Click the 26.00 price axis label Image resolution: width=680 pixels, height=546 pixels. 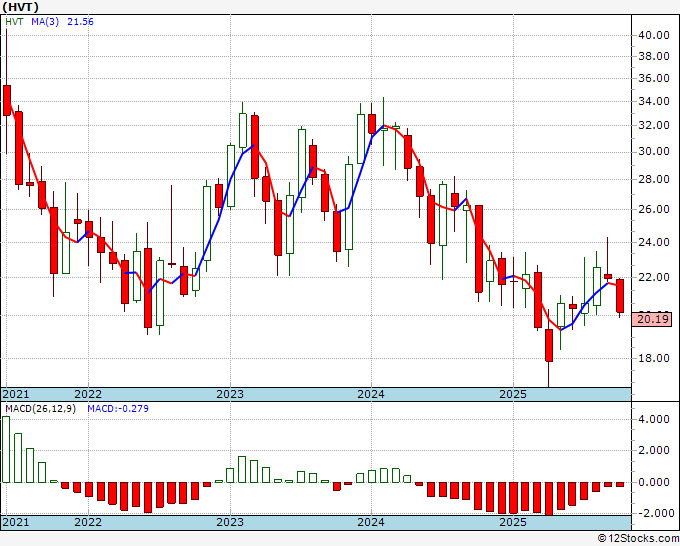coord(654,209)
